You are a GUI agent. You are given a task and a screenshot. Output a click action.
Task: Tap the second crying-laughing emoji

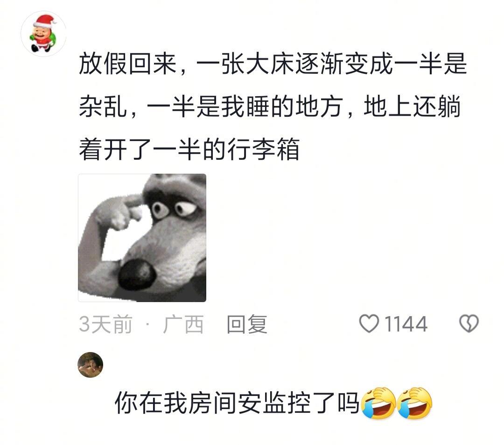click(x=415, y=403)
